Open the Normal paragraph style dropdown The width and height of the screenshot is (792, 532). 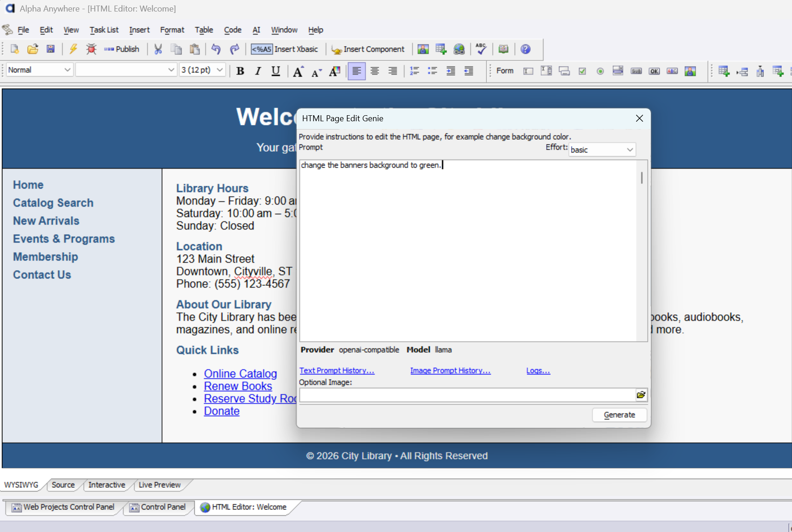(x=40, y=70)
